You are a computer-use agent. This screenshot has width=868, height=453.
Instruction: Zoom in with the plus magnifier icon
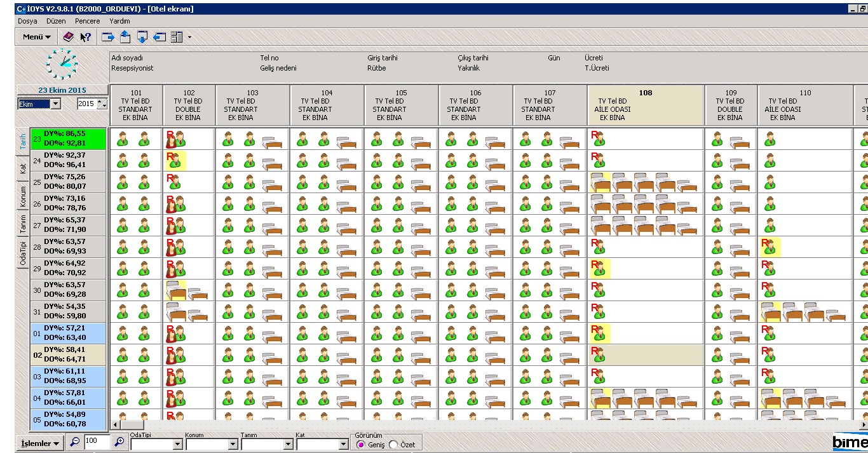pyautogui.click(x=119, y=442)
